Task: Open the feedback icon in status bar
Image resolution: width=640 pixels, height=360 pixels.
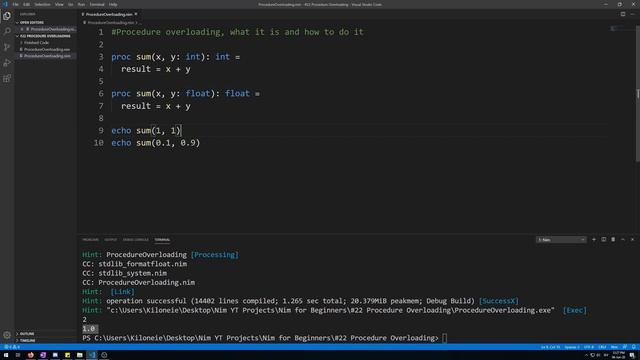Action: click(x=625, y=347)
